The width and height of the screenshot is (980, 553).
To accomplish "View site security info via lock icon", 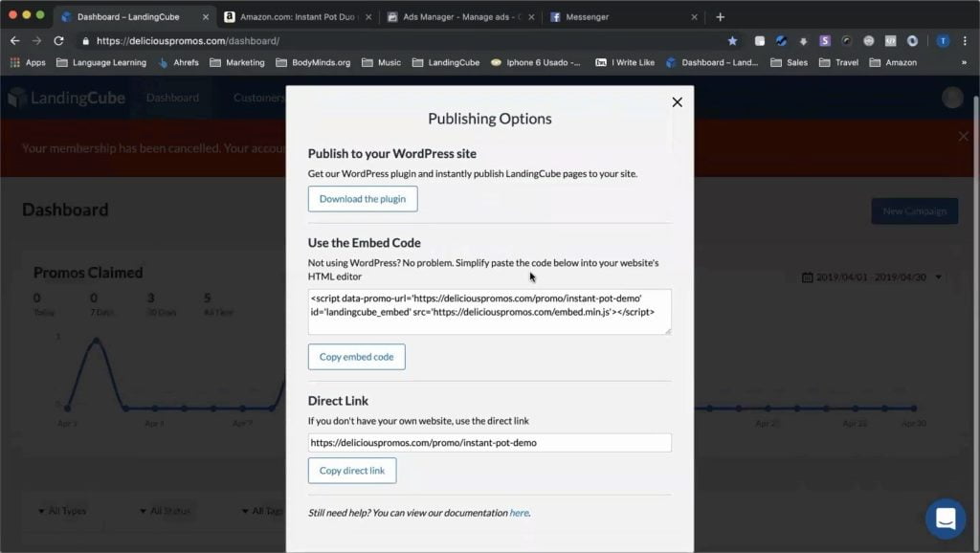I will point(85,40).
